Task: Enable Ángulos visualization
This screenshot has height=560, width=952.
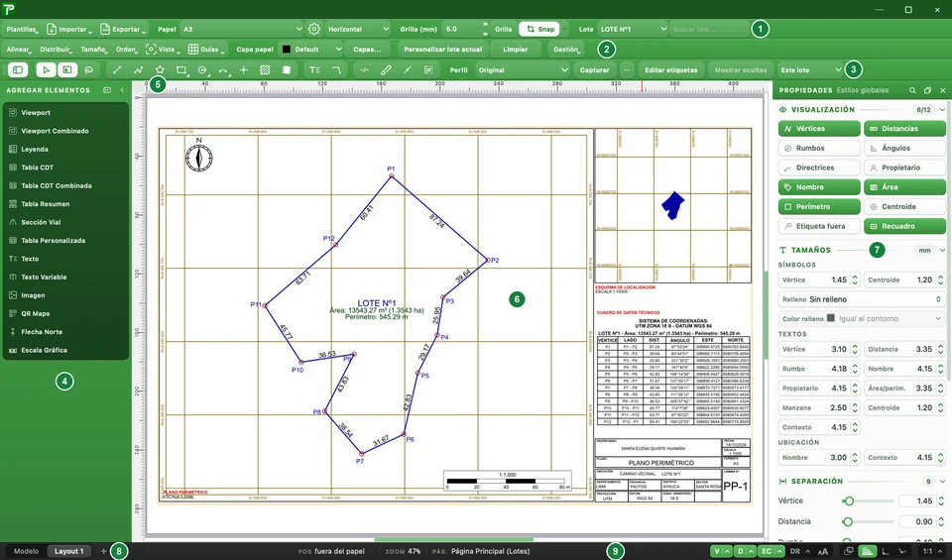Action: [x=904, y=148]
